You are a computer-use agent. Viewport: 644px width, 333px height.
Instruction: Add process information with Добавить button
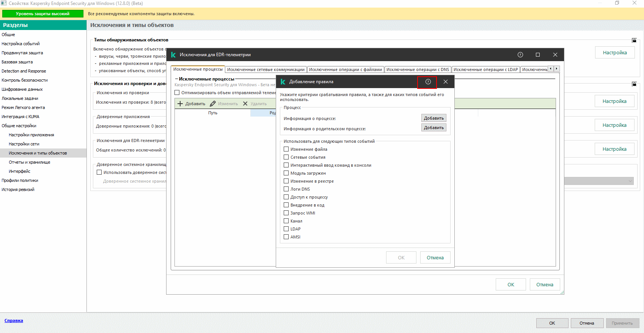coord(434,118)
